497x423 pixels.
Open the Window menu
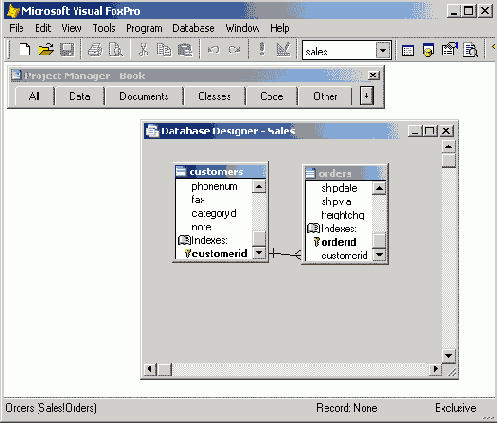click(x=242, y=28)
